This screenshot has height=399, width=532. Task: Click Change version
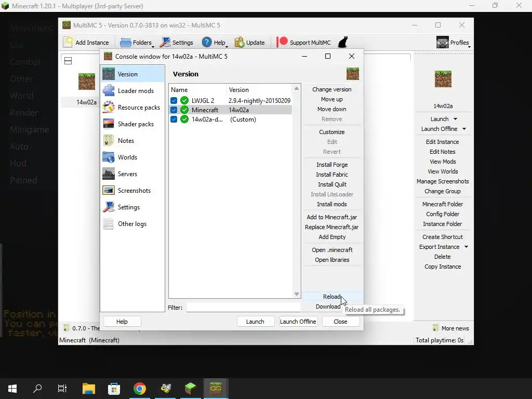(x=332, y=89)
